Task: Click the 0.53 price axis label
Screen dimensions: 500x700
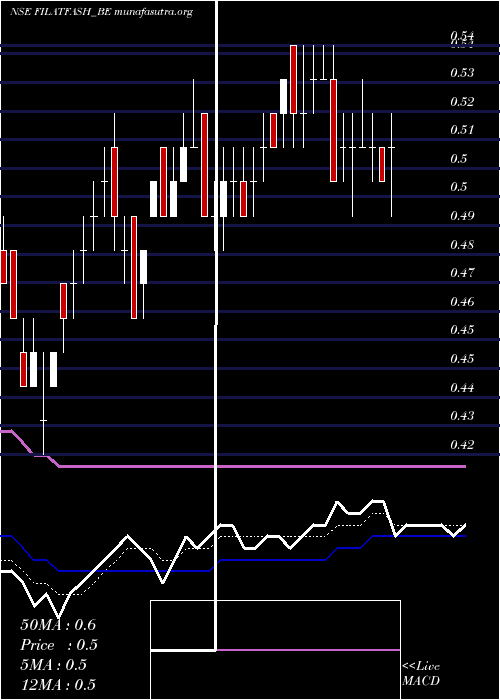Action: [462, 72]
